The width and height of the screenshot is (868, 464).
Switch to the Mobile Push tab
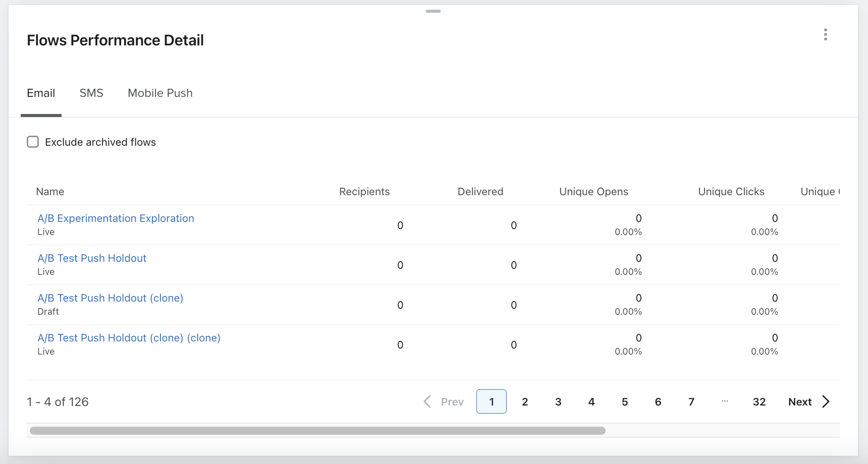160,93
